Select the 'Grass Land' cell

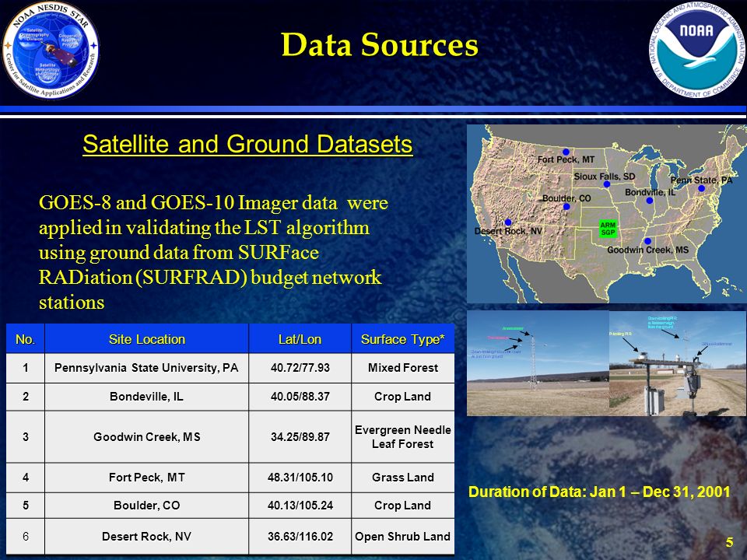click(403, 477)
